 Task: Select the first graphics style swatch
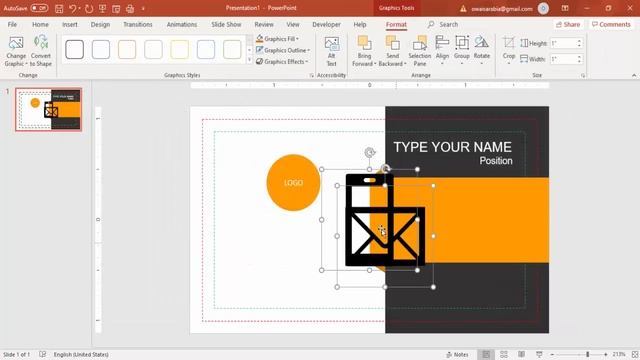click(x=75, y=49)
